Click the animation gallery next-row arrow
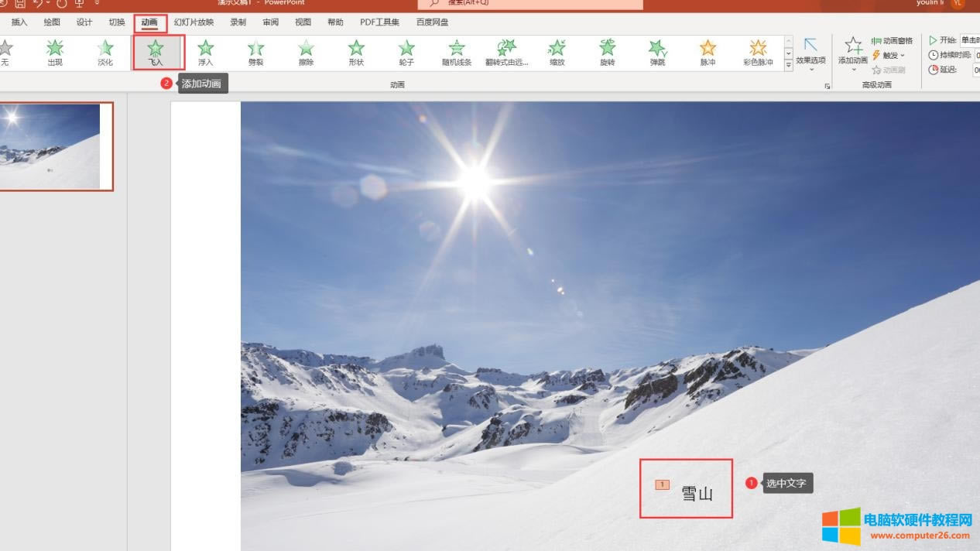 [x=789, y=53]
